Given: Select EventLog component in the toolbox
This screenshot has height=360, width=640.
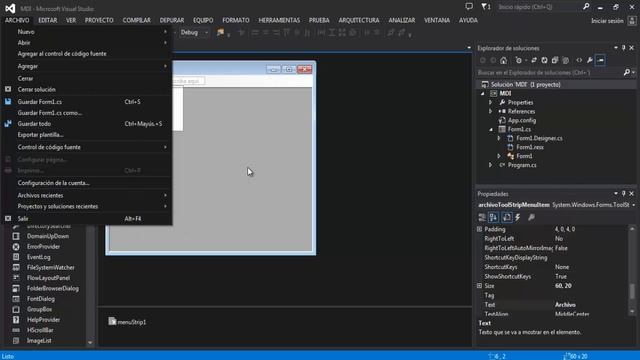Looking at the screenshot, I should [x=38, y=257].
